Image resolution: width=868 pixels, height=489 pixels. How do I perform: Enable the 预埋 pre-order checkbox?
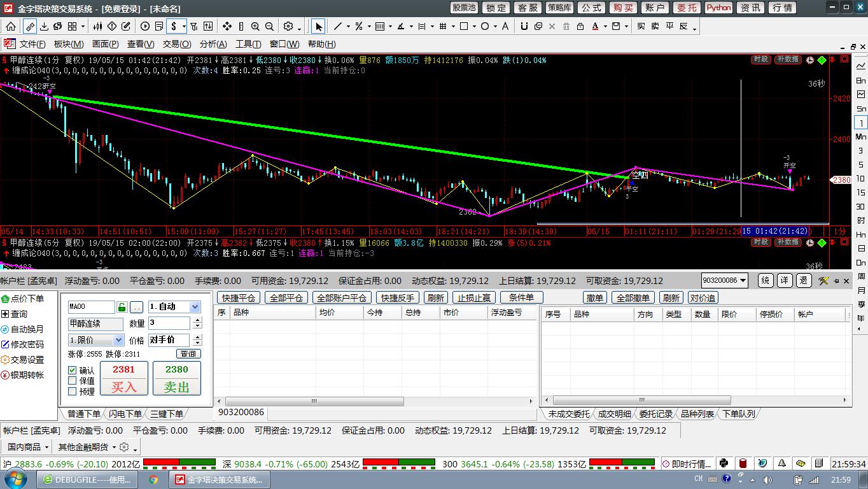73,392
